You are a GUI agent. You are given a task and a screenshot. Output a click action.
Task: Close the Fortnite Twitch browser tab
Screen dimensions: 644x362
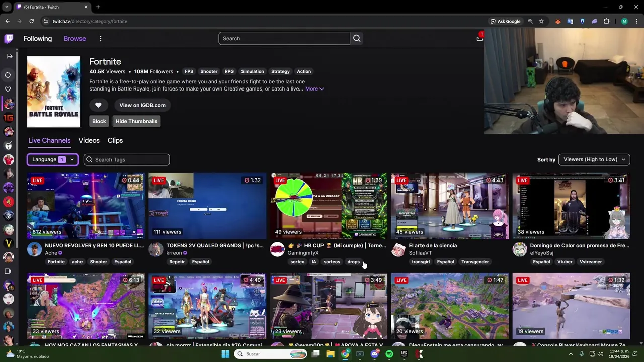tap(86, 7)
